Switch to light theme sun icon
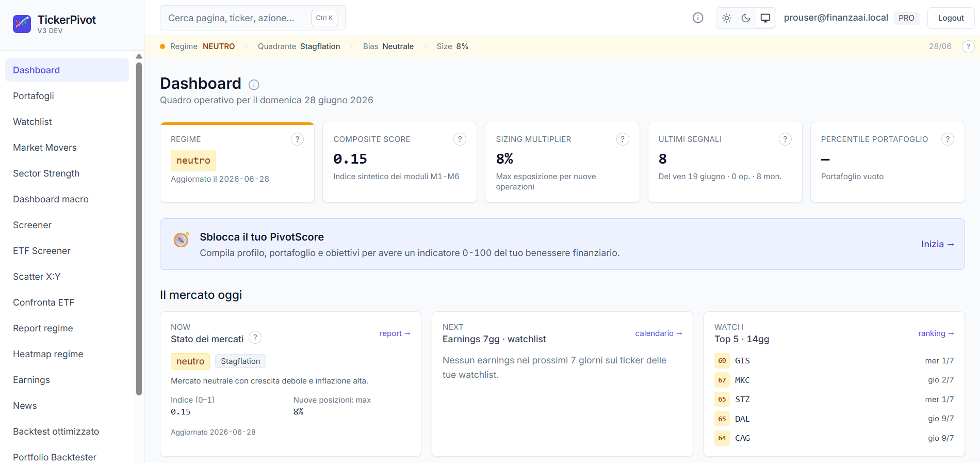The image size is (980, 463). pyautogui.click(x=727, y=18)
